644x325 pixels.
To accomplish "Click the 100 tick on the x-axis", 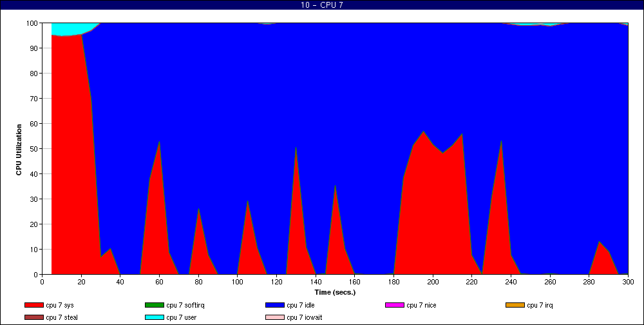I will pyautogui.click(x=238, y=282).
